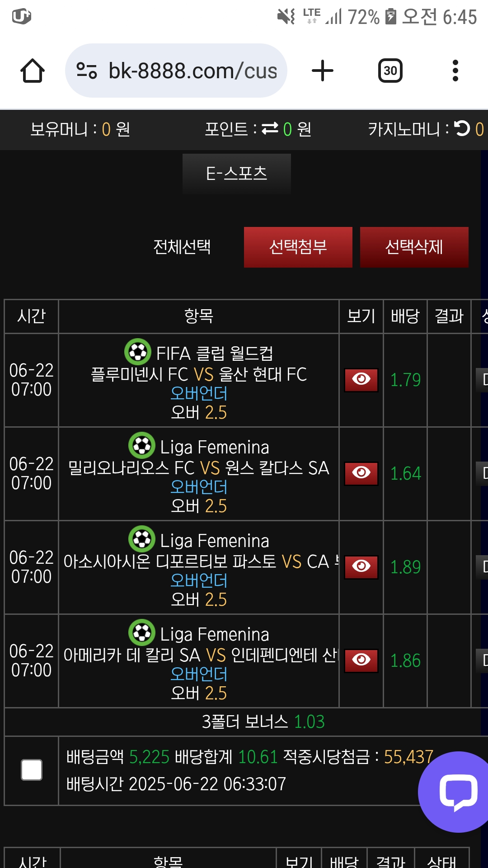Open the browser three-dot menu
This screenshot has width=488, height=868.
(x=455, y=71)
